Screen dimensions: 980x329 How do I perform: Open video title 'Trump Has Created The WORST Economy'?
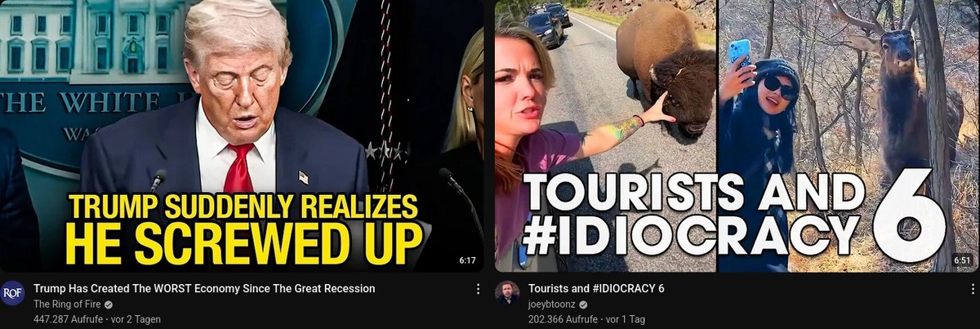click(x=204, y=288)
